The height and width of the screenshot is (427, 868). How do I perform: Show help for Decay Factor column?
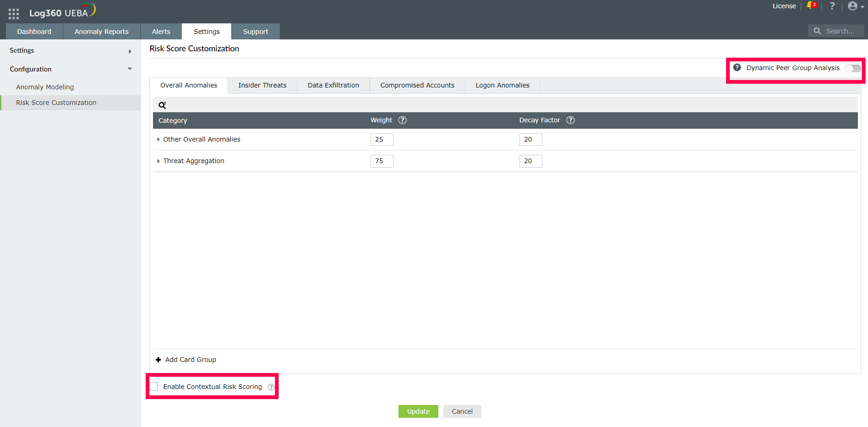pyautogui.click(x=570, y=120)
